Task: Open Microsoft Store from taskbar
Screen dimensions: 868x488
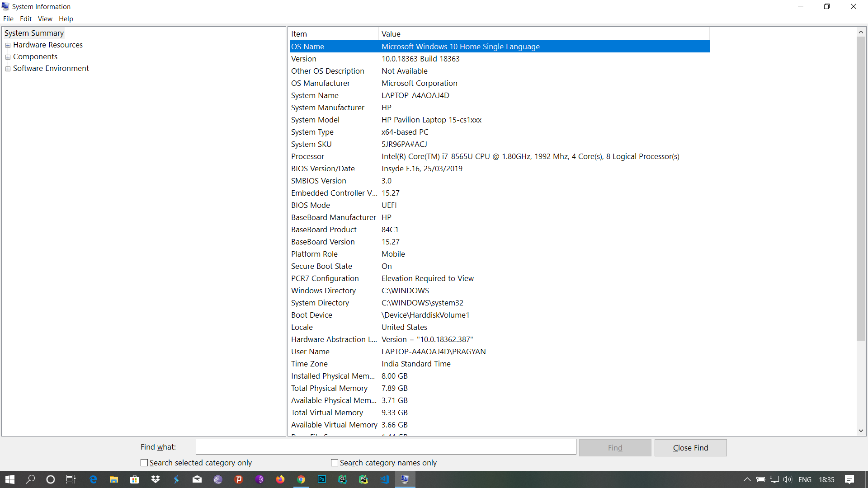Action: tap(135, 479)
